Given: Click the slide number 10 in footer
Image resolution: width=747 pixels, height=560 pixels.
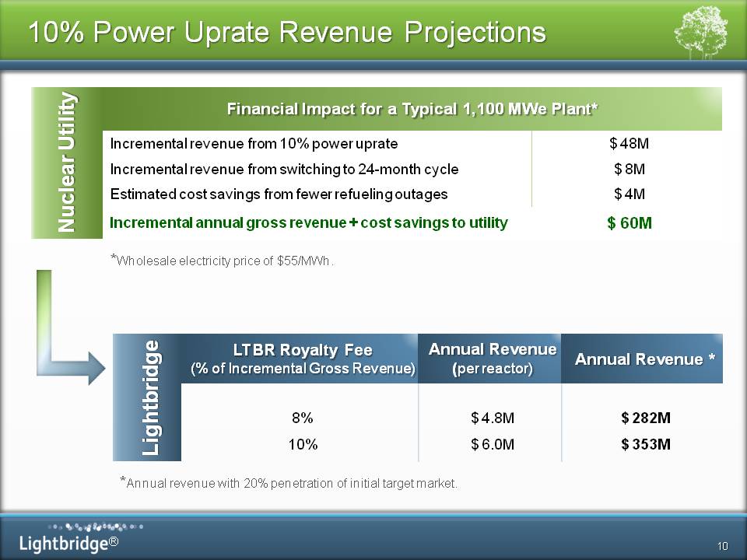Looking at the screenshot, I should click(723, 544).
